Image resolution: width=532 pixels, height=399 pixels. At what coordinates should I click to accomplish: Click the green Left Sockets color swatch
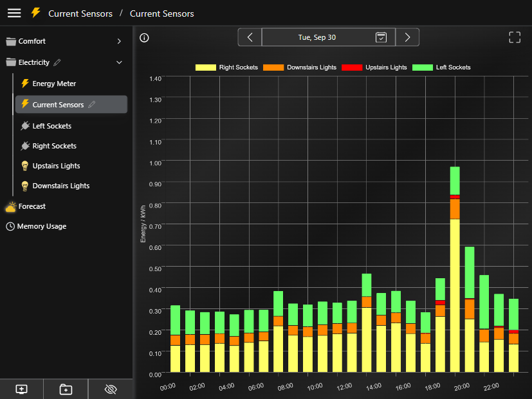click(422, 67)
